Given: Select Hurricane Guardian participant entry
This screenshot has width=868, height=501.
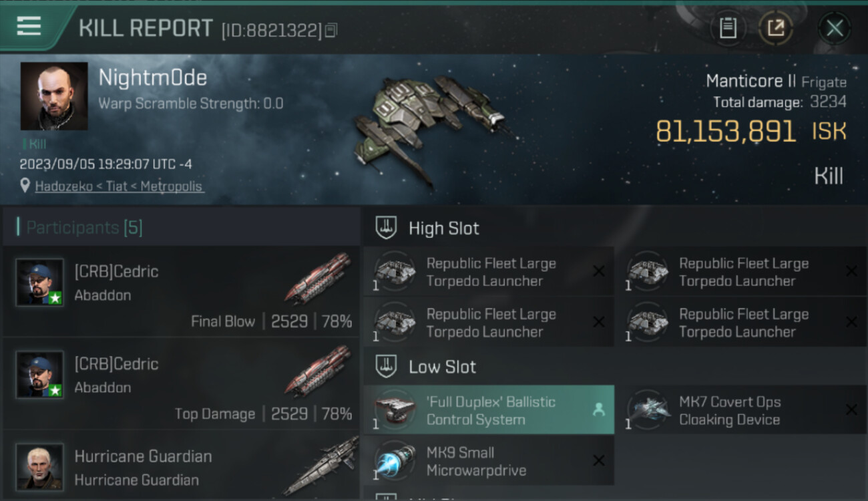Looking at the screenshot, I should [181, 466].
